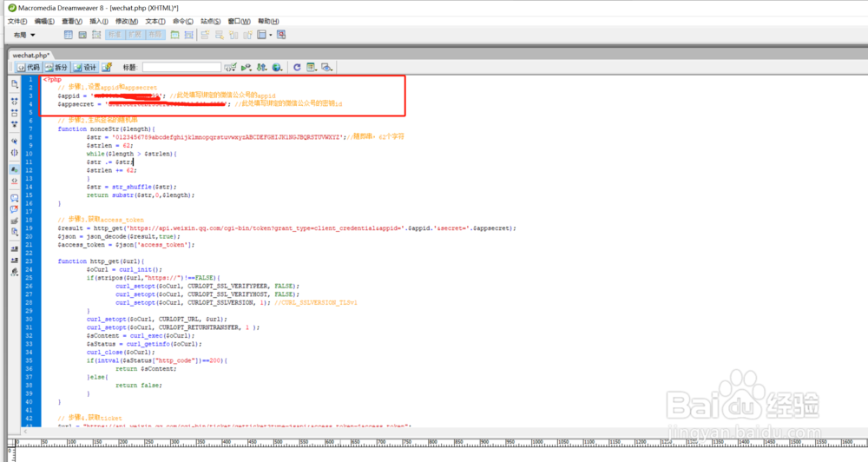
Task: Click the Tabular Data import icon
Action: coord(281,35)
